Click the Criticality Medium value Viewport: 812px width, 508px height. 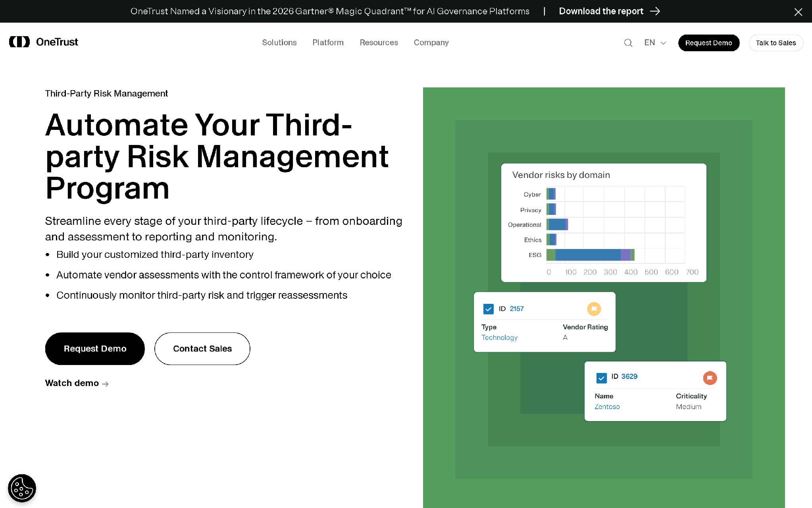689,407
